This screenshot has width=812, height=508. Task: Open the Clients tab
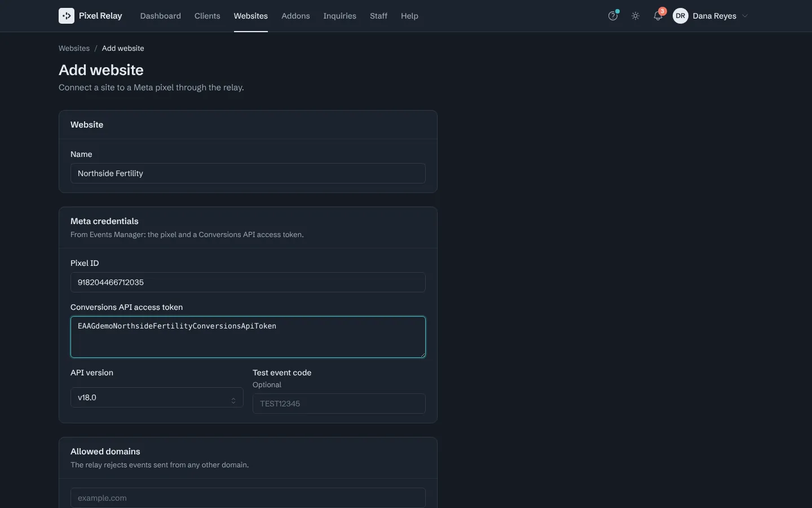(x=208, y=16)
